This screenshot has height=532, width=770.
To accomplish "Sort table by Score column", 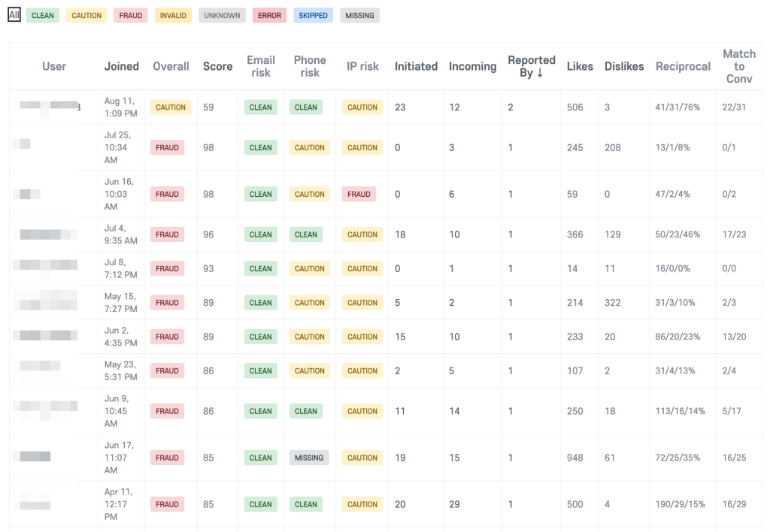I will 217,66.
